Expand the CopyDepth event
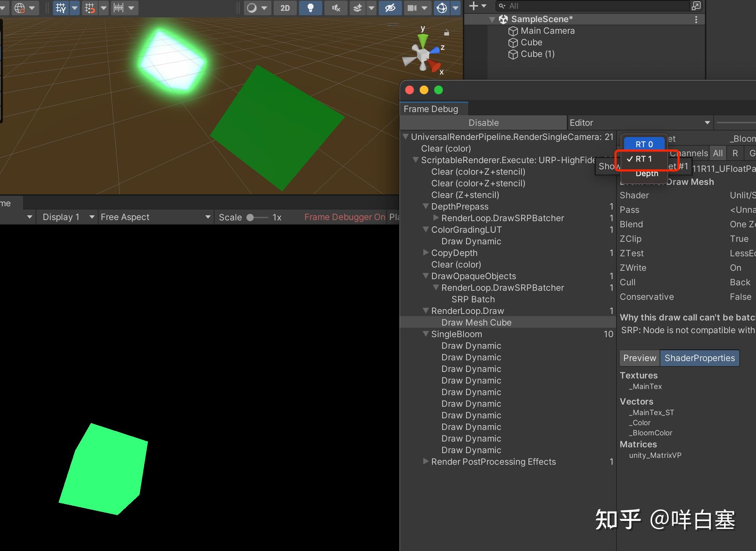The height and width of the screenshot is (551, 756). pos(427,253)
